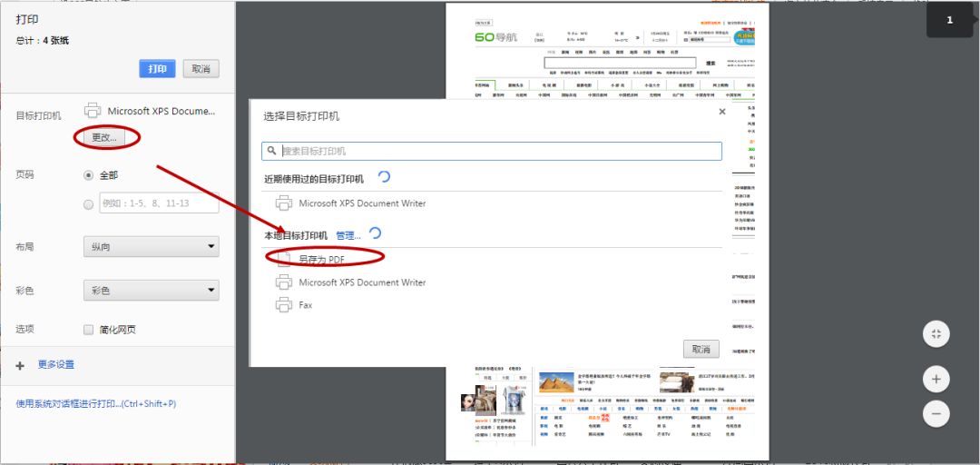The width and height of the screenshot is (980, 465).
Task: Click the Fax printer icon
Action: point(284,305)
